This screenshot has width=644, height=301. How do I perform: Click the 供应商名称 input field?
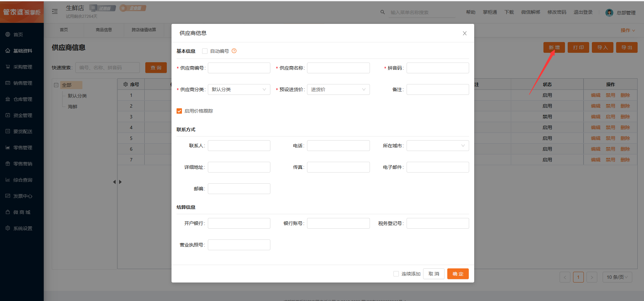tap(338, 68)
